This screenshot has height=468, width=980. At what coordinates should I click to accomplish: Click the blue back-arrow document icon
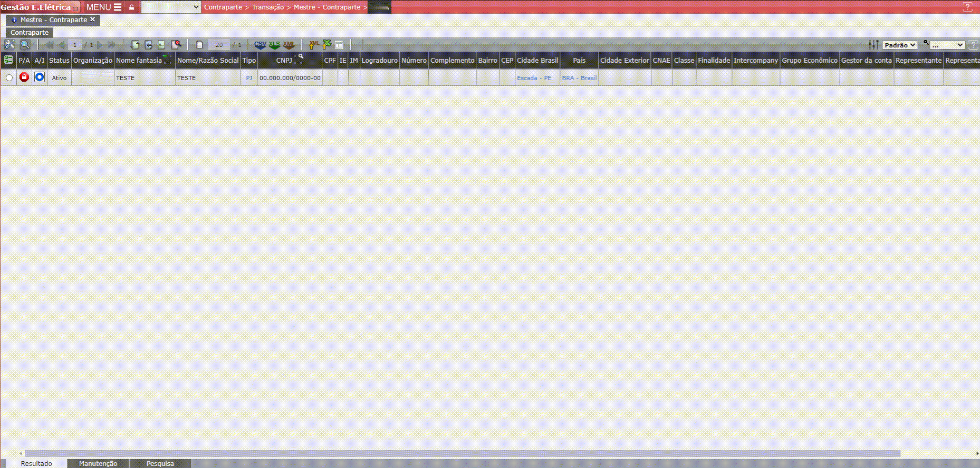tap(149, 45)
